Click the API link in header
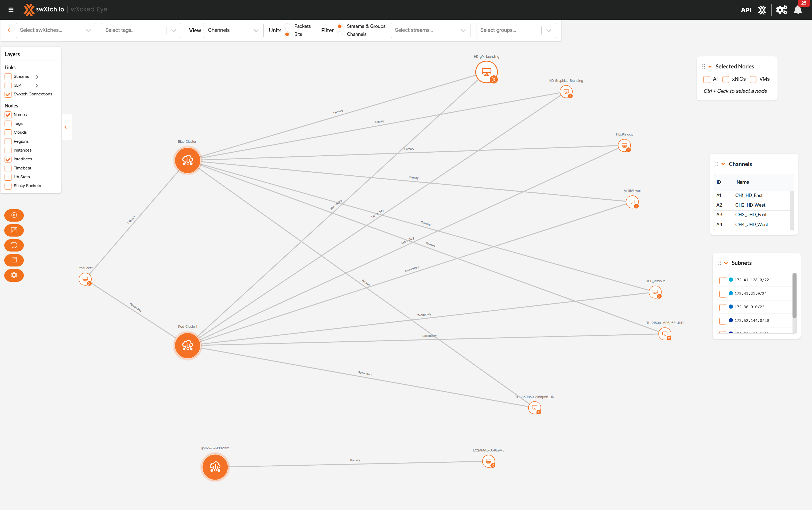 745,10
